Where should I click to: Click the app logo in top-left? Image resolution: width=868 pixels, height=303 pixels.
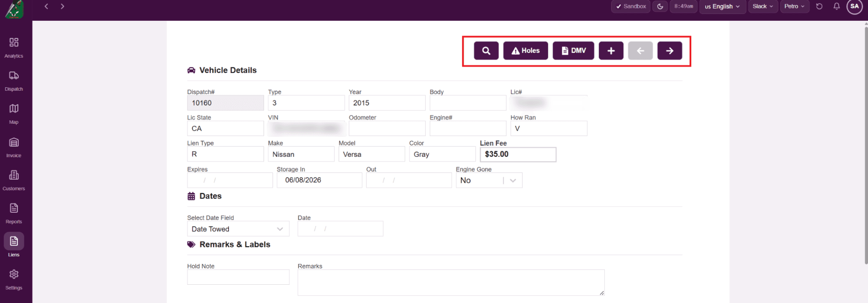tap(14, 9)
